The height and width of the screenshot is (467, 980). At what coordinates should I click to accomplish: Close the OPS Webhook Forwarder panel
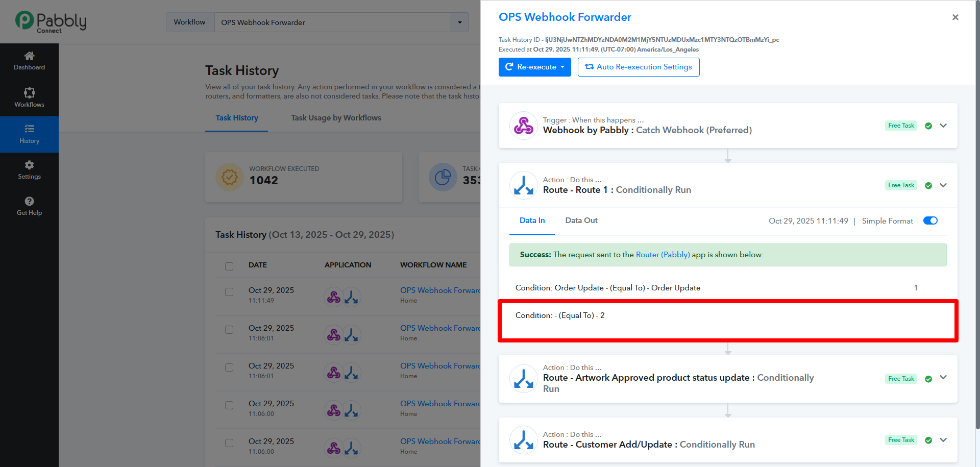pyautogui.click(x=955, y=17)
